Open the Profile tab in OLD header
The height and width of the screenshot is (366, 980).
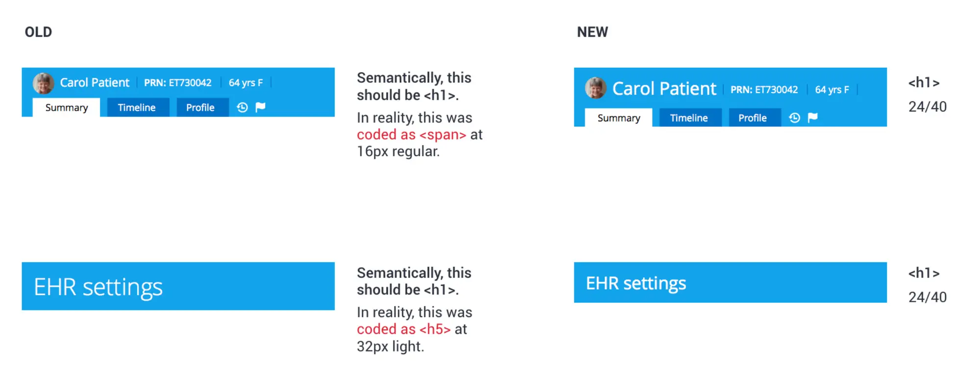(200, 108)
